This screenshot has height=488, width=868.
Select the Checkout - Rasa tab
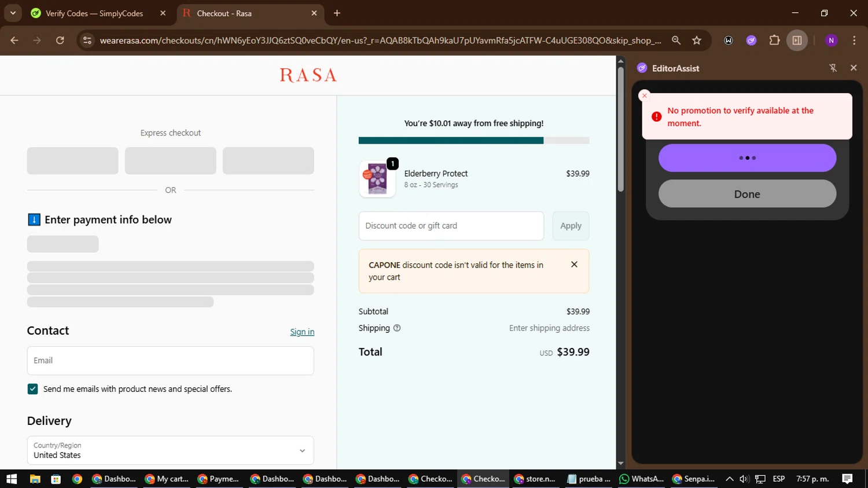coord(224,13)
